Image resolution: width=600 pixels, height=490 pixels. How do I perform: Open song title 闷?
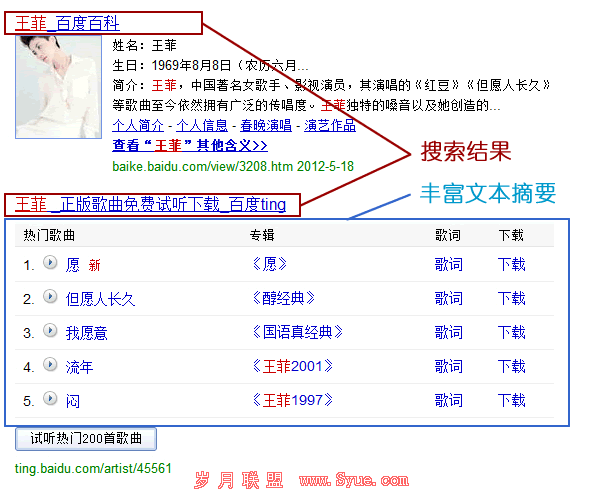click(x=73, y=401)
